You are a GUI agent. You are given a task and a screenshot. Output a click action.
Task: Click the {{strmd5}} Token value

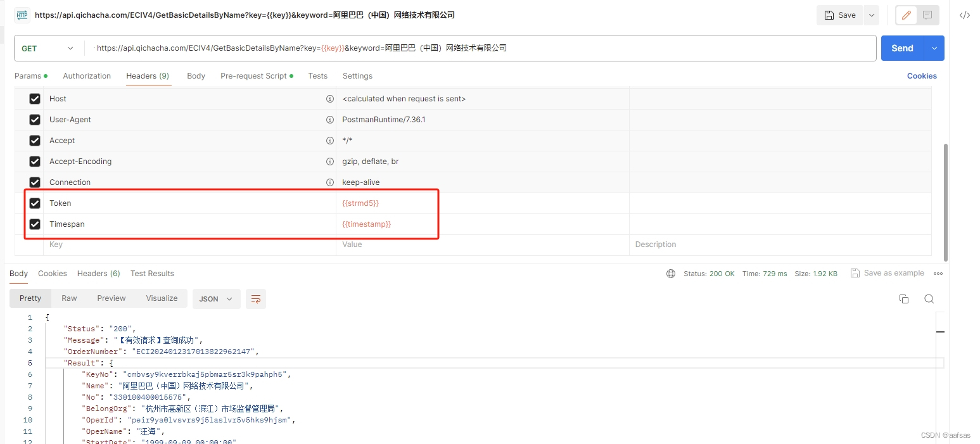360,203
